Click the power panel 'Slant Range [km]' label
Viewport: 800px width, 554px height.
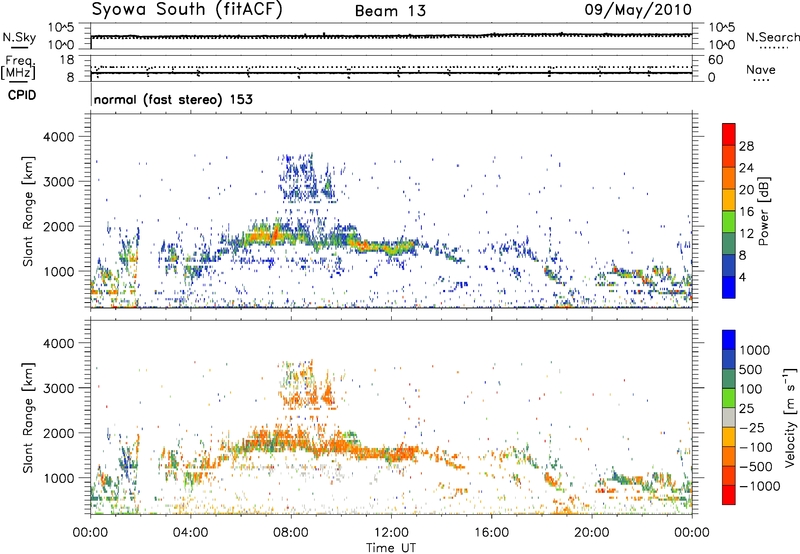28,211
